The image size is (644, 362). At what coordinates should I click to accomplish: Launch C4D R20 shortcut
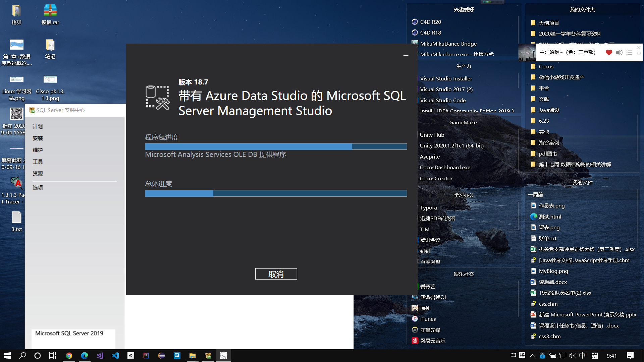point(427,22)
